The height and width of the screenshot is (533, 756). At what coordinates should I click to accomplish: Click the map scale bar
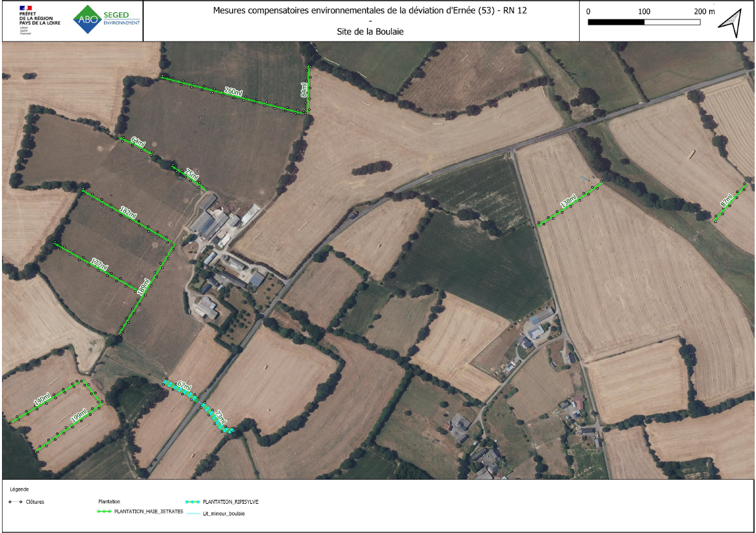644,22
